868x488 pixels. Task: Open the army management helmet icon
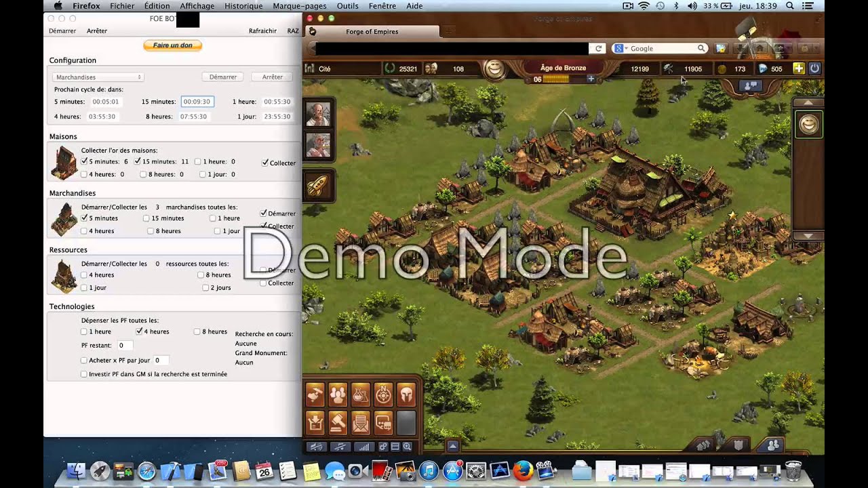406,394
